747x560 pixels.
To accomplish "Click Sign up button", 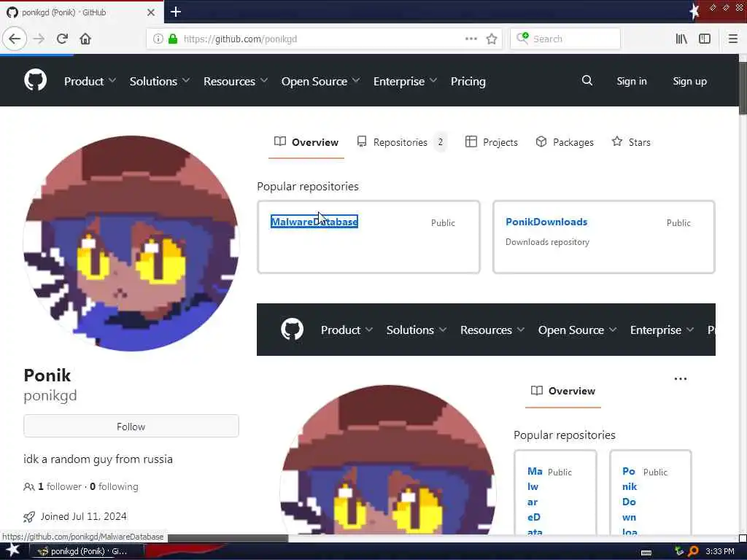I will pos(689,81).
